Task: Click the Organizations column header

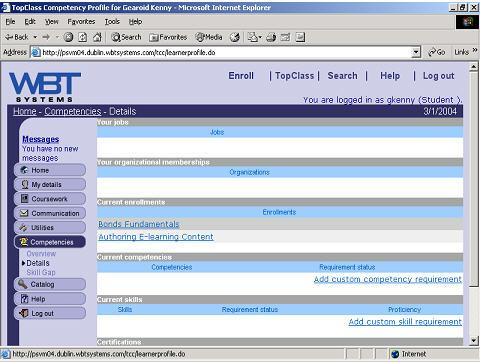Action: pos(249,172)
